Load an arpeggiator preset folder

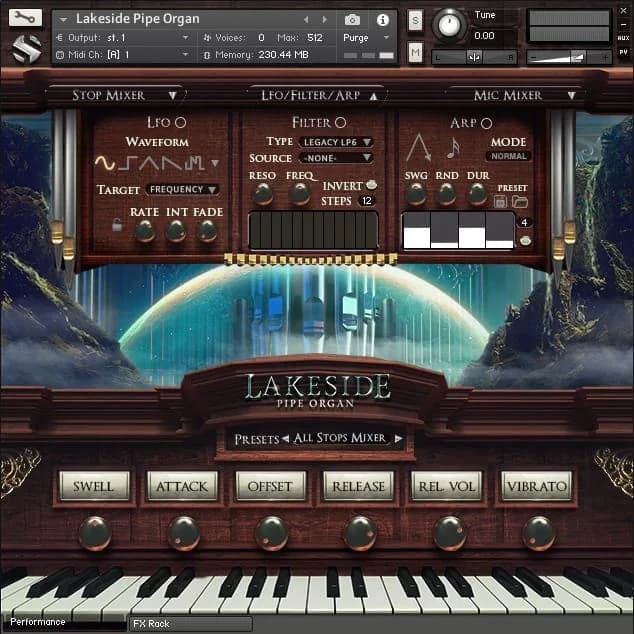coord(520,201)
